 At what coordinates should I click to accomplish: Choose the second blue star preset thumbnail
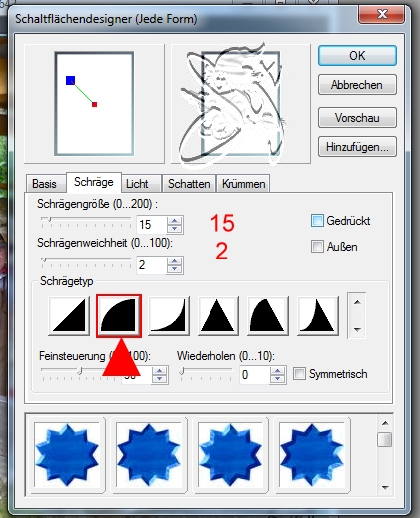coord(149,455)
